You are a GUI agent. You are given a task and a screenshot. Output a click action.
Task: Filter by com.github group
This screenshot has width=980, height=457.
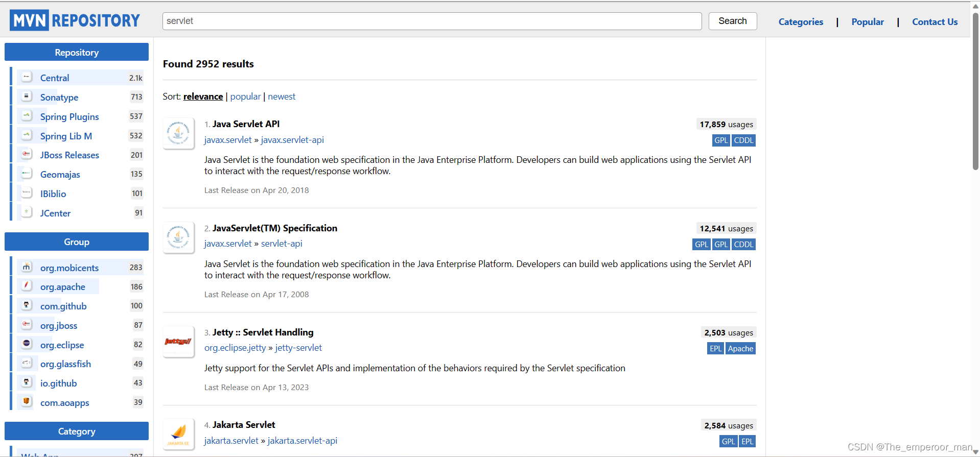(63, 306)
